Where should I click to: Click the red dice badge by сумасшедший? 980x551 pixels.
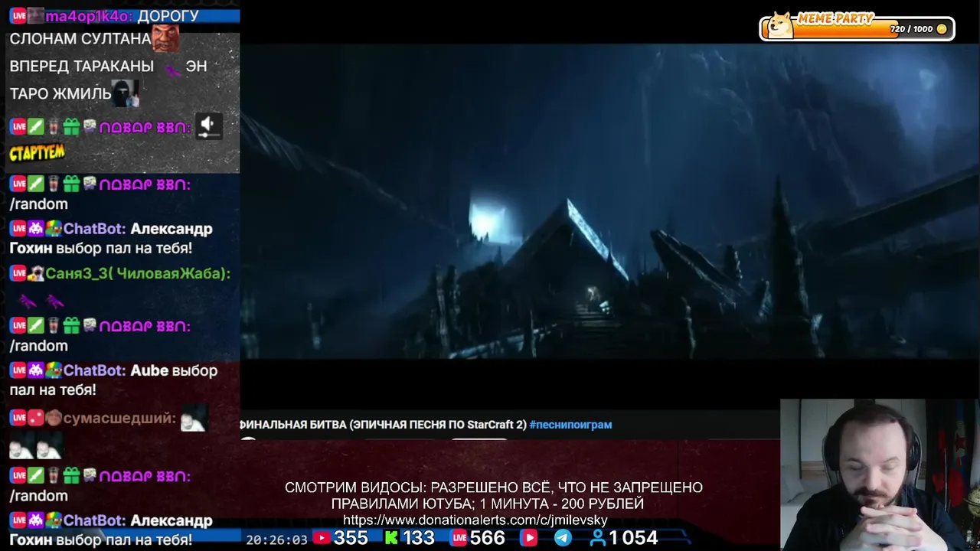[x=36, y=419]
